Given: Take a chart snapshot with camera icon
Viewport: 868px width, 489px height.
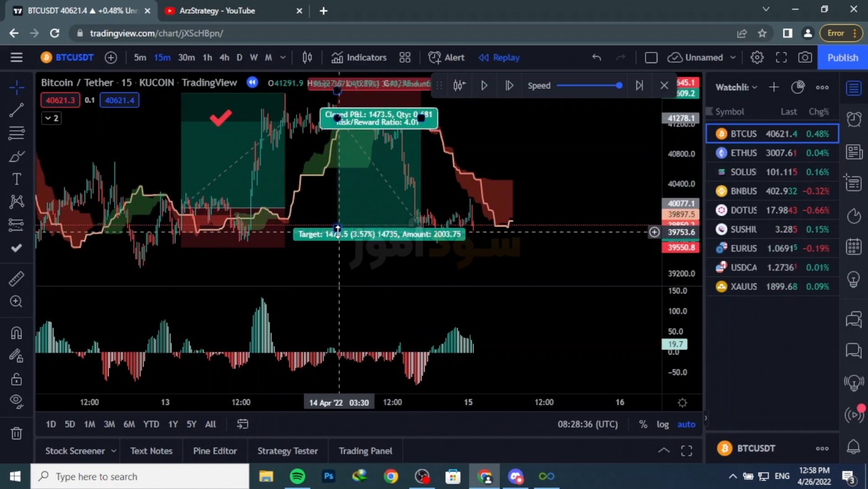Looking at the screenshot, I should tap(805, 58).
